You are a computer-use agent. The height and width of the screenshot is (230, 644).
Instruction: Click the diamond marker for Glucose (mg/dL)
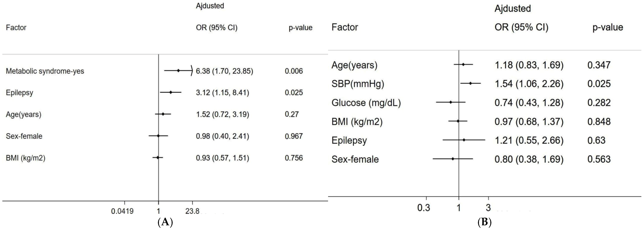pyautogui.click(x=451, y=102)
